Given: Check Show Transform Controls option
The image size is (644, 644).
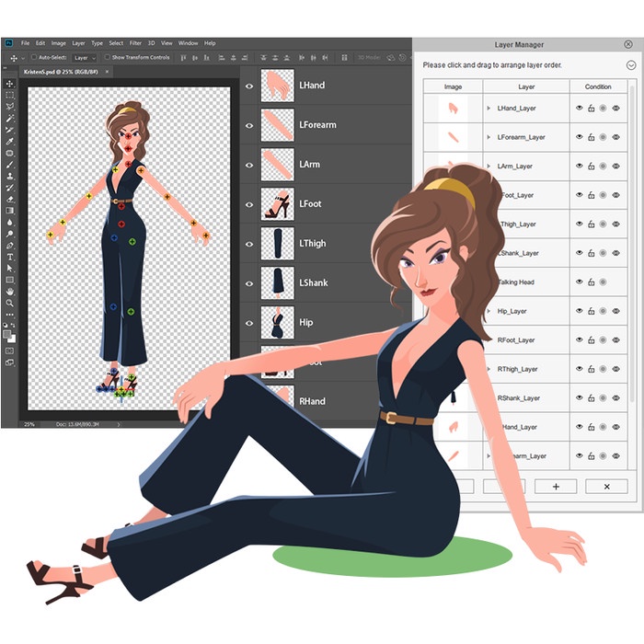Looking at the screenshot, I should pos(108,57).
